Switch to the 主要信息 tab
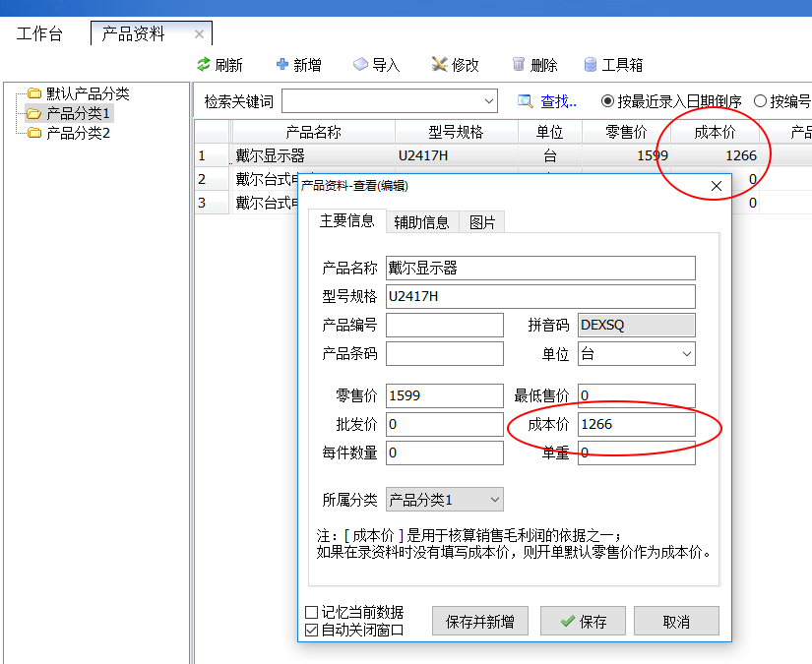The image size is (812, 664). (347, 221)
